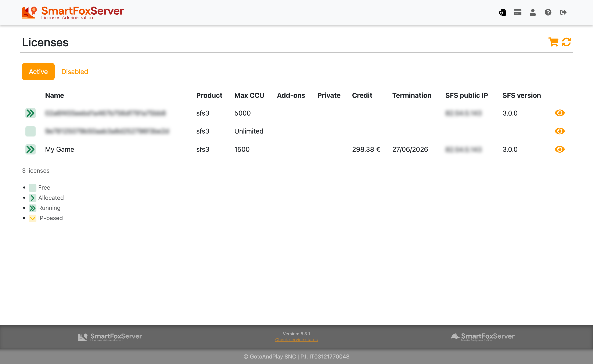The width and height of the screenshot is (593, 364).
Task: Click the blurred name of Unlimited license
Action: coord(107,131)
